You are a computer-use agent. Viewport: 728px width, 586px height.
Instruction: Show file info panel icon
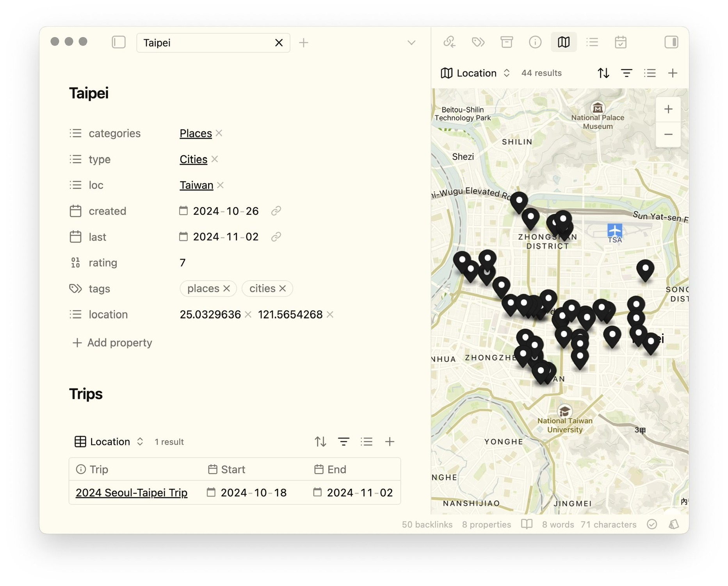point(535,42)
